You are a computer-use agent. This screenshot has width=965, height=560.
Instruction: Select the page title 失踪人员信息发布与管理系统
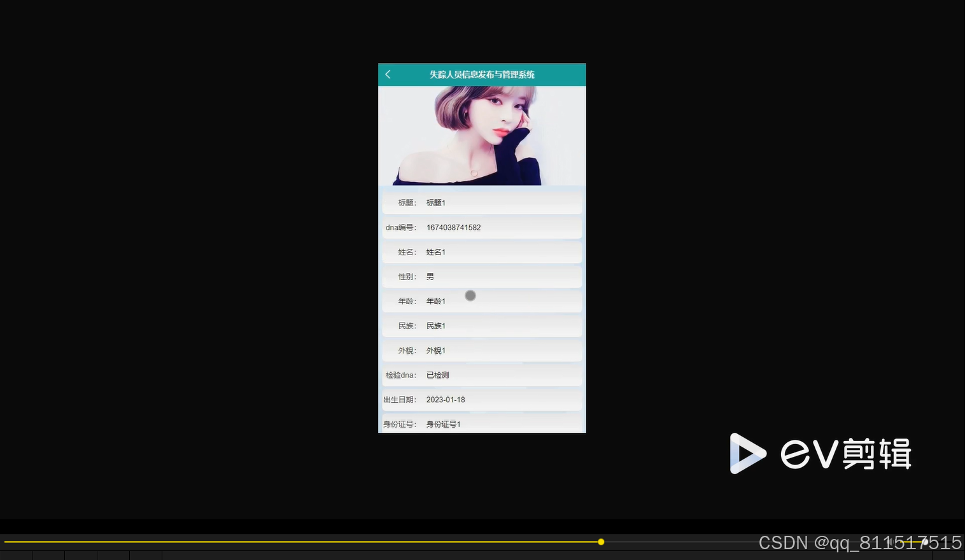click(x=482, y=74)
